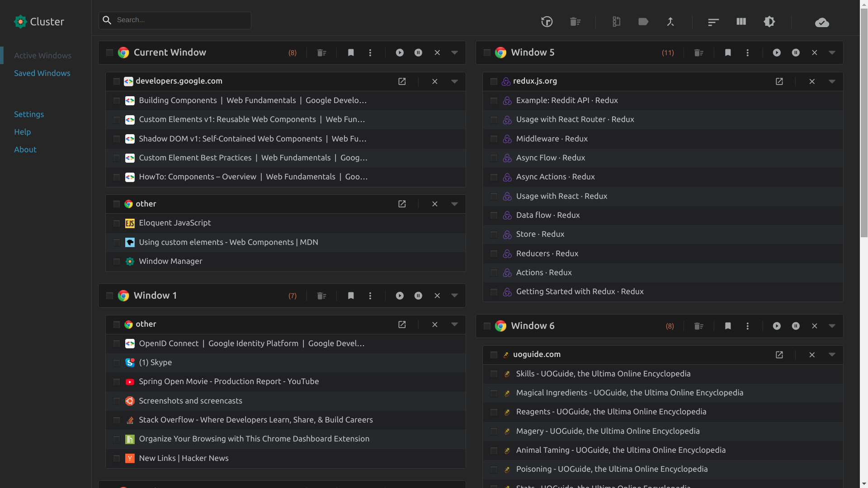
Task: Click the cloud sync done icon
Action: point(822,22)
